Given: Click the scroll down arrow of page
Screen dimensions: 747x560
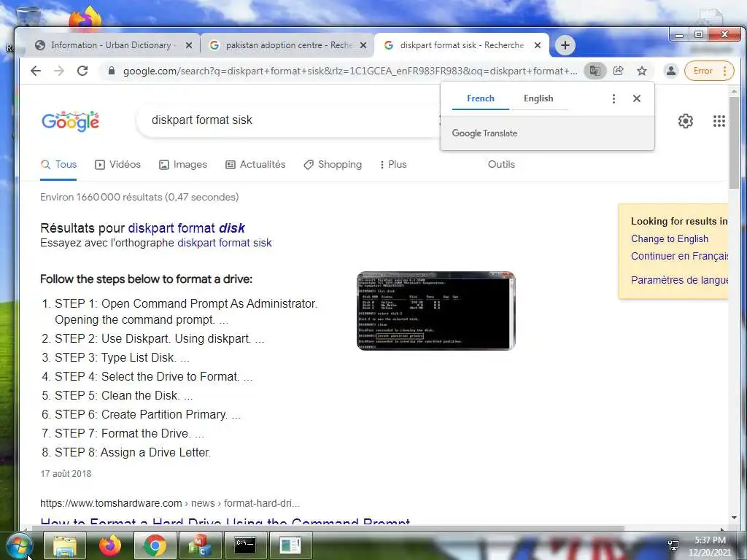Looking at the screenshot, I should click(734, 518).
